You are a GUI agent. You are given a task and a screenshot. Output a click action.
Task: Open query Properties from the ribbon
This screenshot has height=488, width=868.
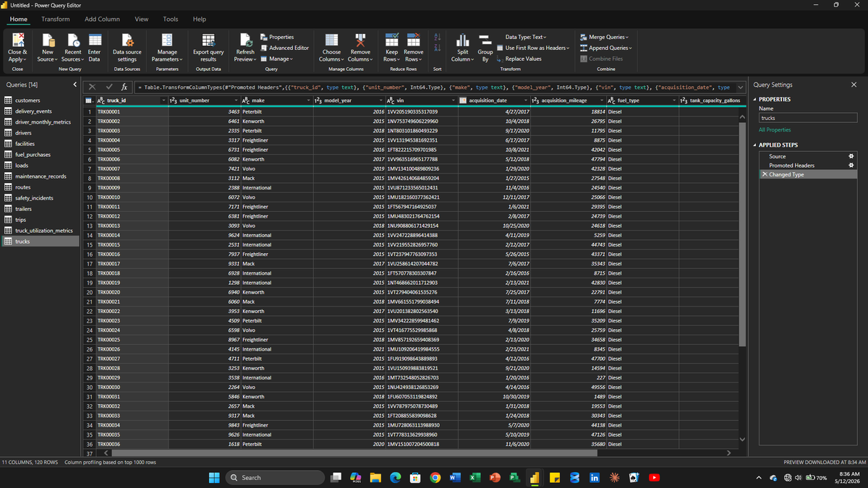tap(277, 37)
